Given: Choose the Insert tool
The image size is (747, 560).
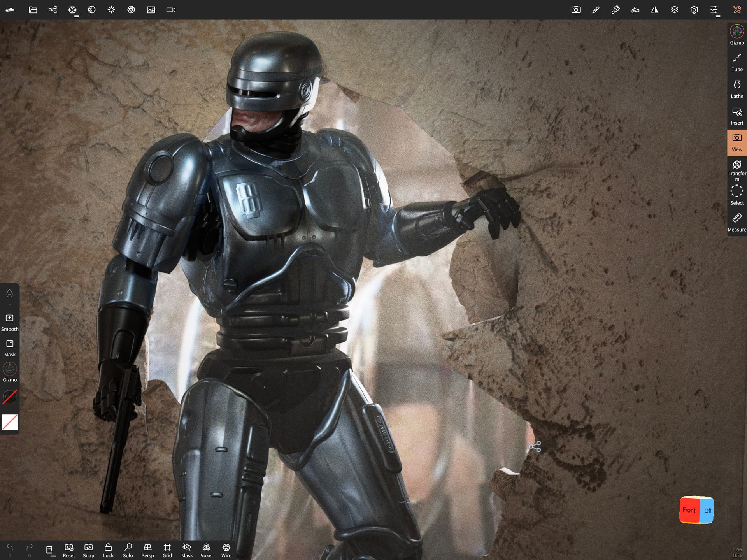Looking at the screenshot, I should pos(736,116).
